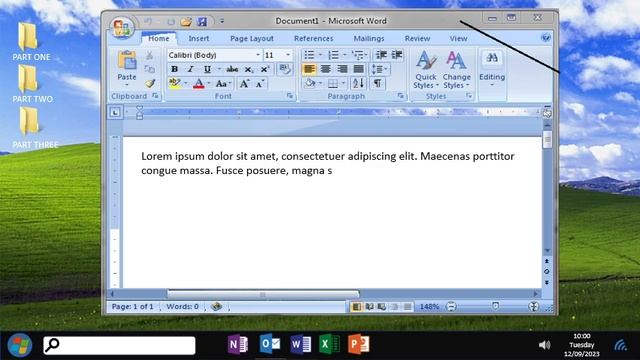Open the Paragraph dialog launcher
The height and width of the screenshot is (360, 640).
point(400,96)
